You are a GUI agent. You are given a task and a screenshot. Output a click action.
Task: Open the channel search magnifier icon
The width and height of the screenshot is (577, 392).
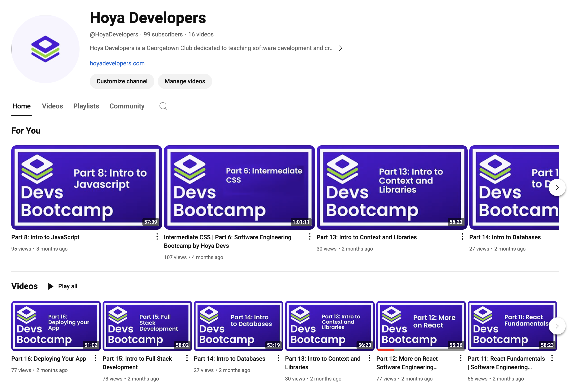163,106
